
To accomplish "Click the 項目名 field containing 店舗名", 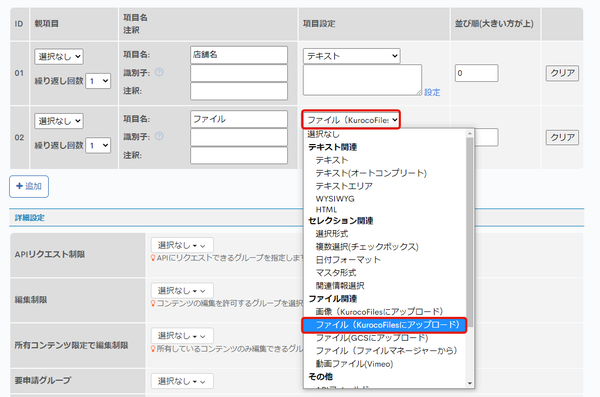I will coord(239,55).
